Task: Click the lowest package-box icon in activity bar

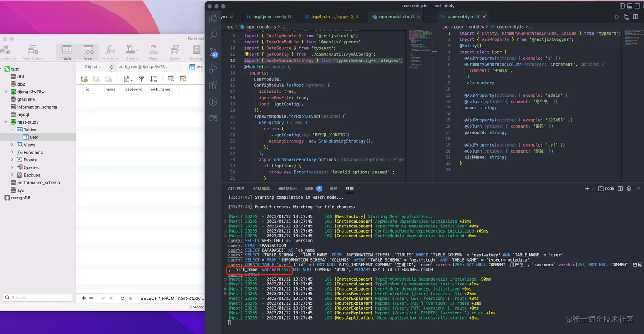Action: 213,118
